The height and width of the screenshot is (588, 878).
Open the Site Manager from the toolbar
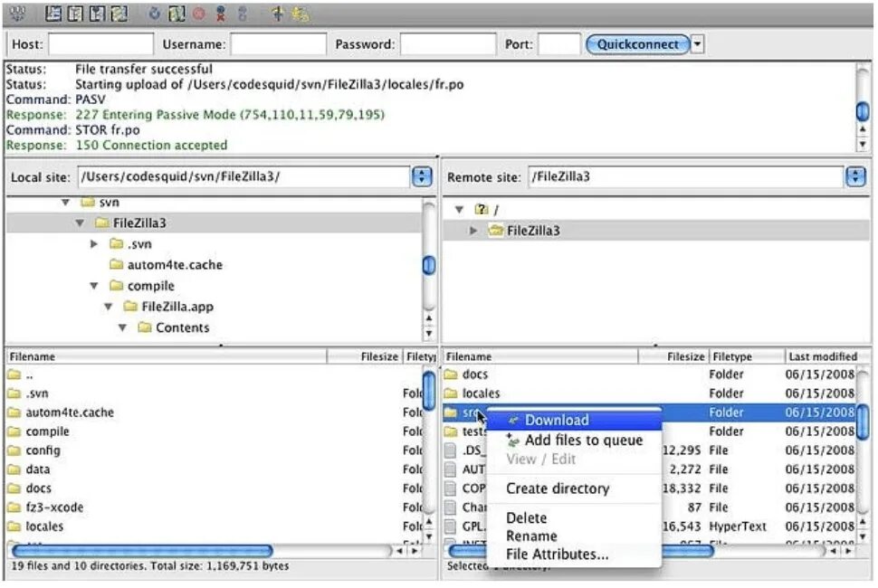(x=17, y=14)
